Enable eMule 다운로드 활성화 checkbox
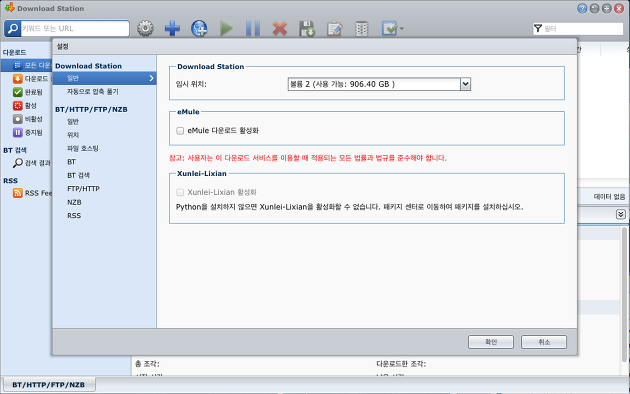Image resolution: width=630 pixels, height=394 pixels. [x=180, y=131]
